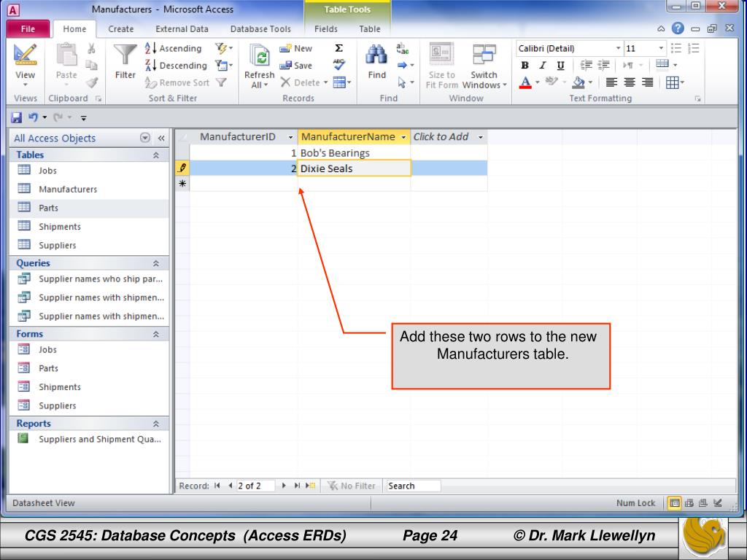
Task: Align text left
Action: (x=611, y=82)
